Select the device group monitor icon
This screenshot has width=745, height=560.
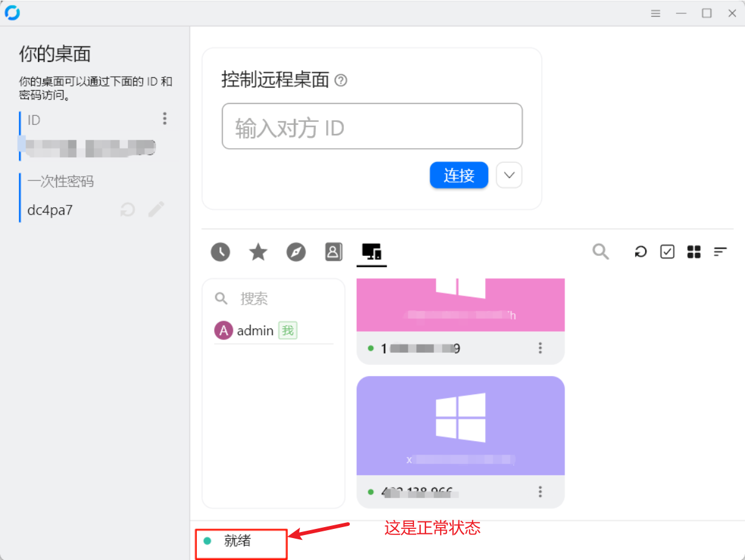coord(372,252)
